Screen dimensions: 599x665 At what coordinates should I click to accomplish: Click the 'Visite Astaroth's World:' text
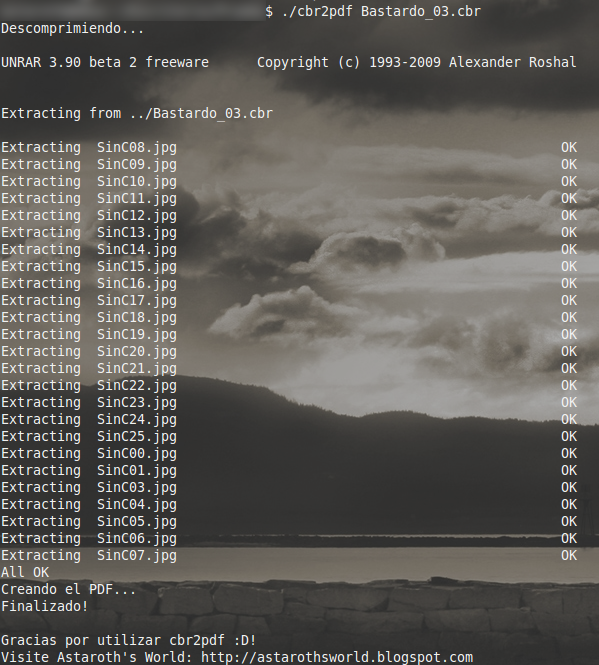(97, 657)
